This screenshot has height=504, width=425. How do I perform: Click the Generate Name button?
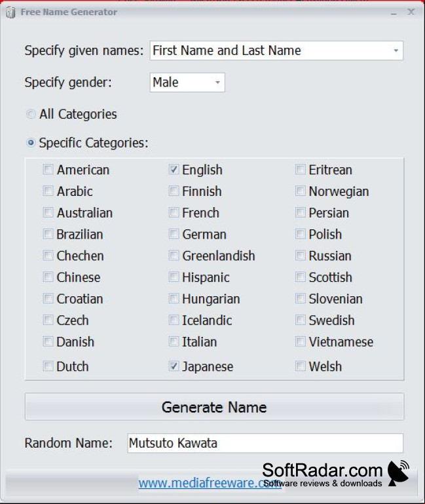point(214,406)
